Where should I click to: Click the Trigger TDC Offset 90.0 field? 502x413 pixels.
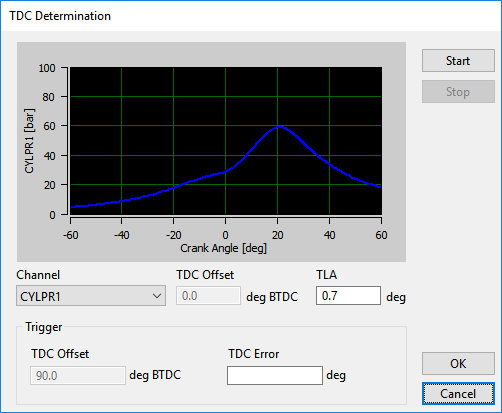pyautogui.click(x=78, y=376)
